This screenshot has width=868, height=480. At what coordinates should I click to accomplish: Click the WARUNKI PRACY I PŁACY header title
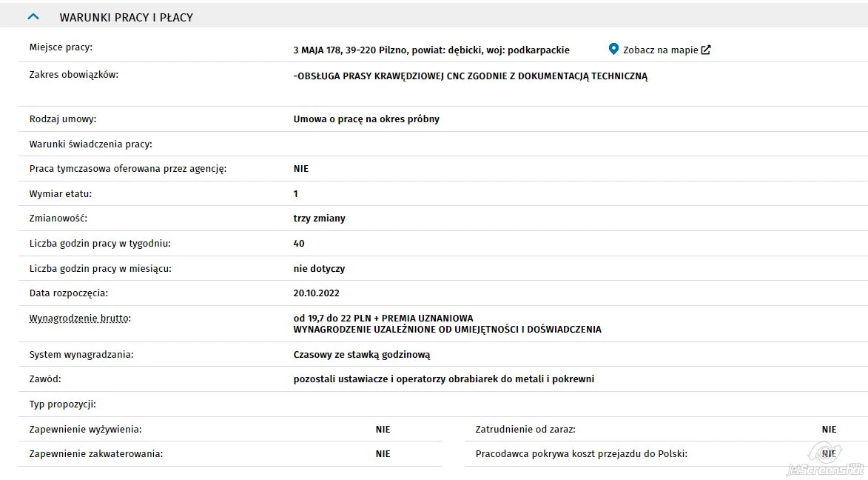pos(127,17)
